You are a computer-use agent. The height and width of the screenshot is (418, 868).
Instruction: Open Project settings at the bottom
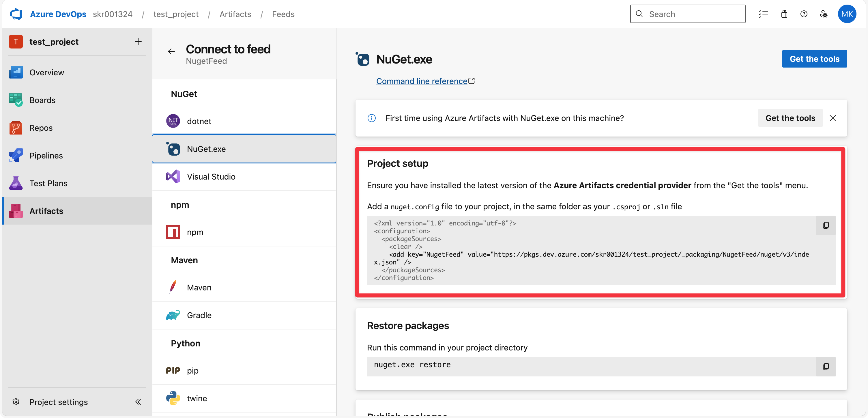58,402
